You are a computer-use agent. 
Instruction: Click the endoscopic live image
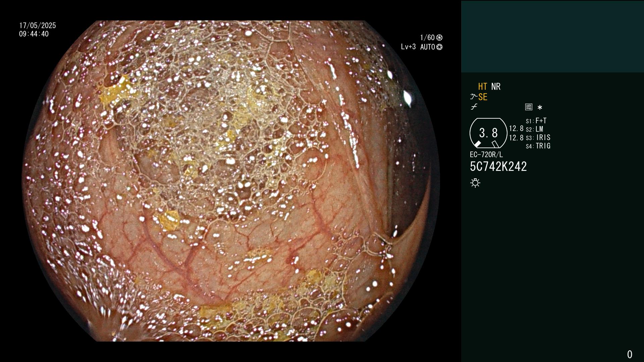(231, 181)
